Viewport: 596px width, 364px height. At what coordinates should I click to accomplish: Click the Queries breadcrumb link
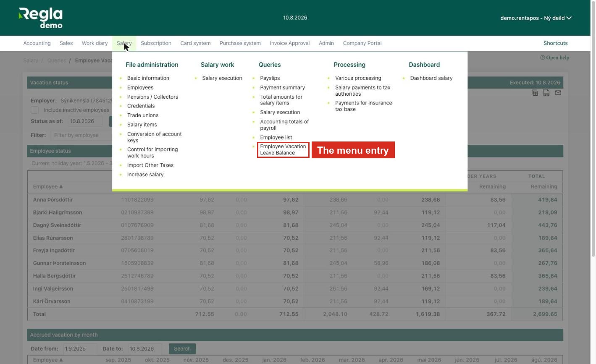pyautogui.click(x=56, y=60)
